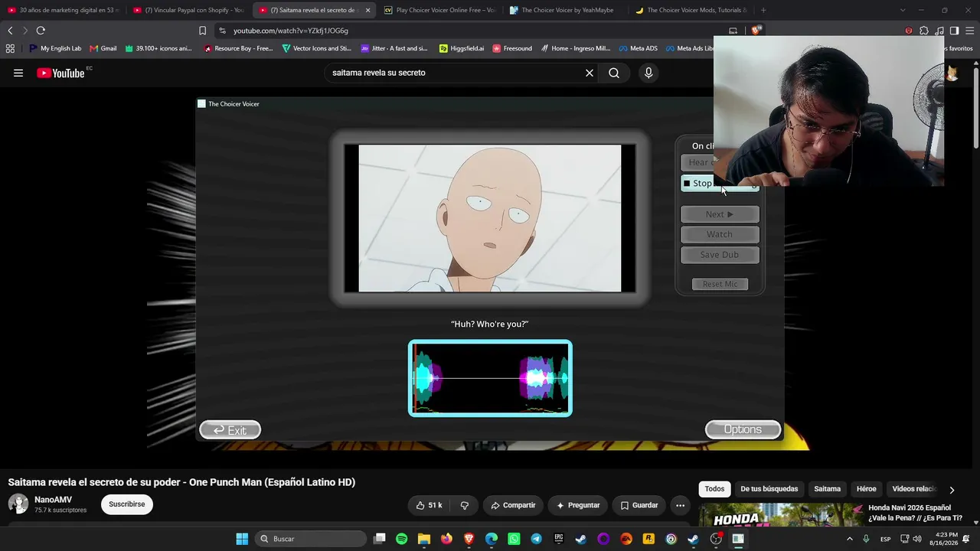
Task: Run the search with the magnifier icon
Action: click(x=614, y=73)
